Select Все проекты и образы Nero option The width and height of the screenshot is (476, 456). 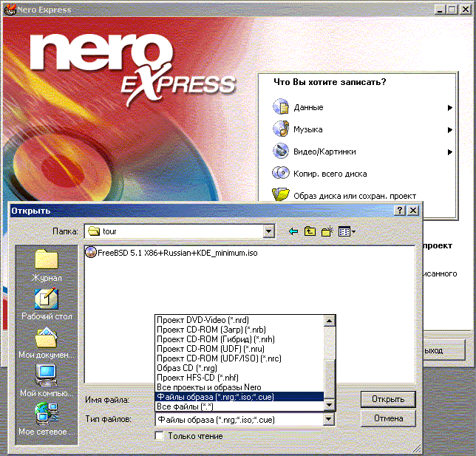[239, 387]
